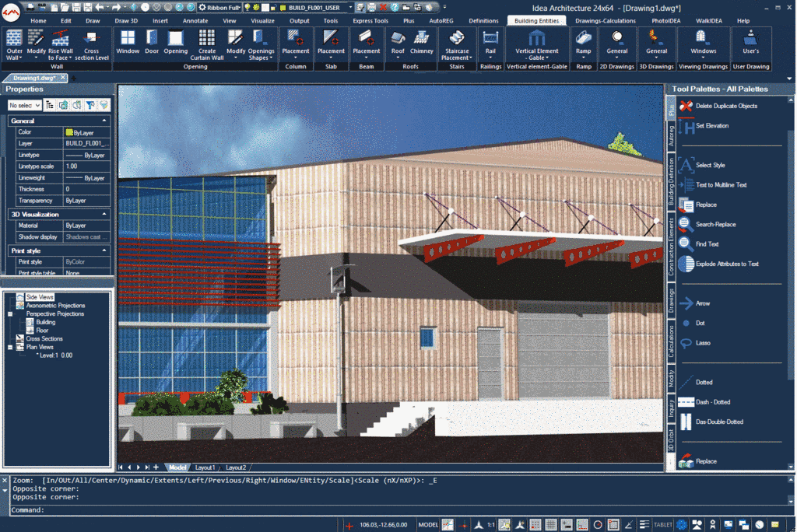Open Vertical Element Gable tool
797x532 pixels.
click(x=537, y=44)
